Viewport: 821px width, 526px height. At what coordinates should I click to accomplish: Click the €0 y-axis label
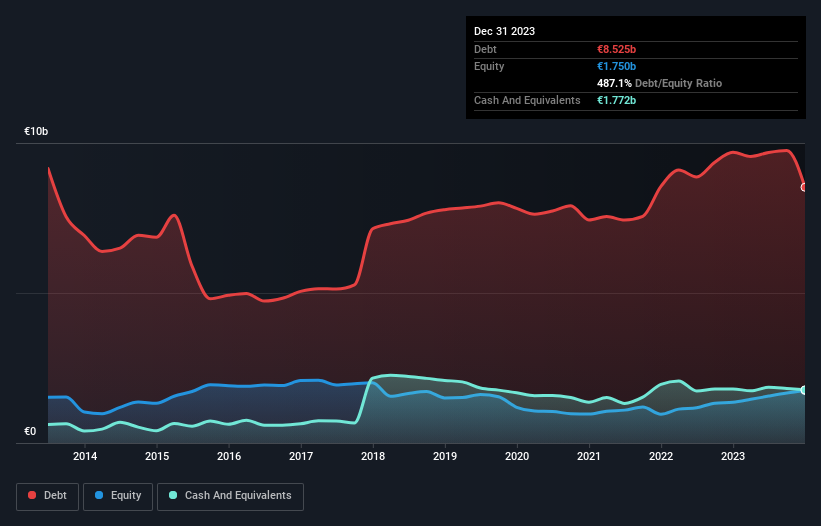click(x=30, y=431)
